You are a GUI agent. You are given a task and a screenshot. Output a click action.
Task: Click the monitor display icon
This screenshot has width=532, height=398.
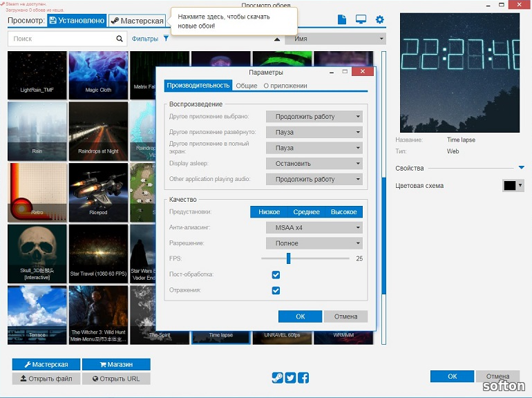pyautogui.click(x=361, y=20)
